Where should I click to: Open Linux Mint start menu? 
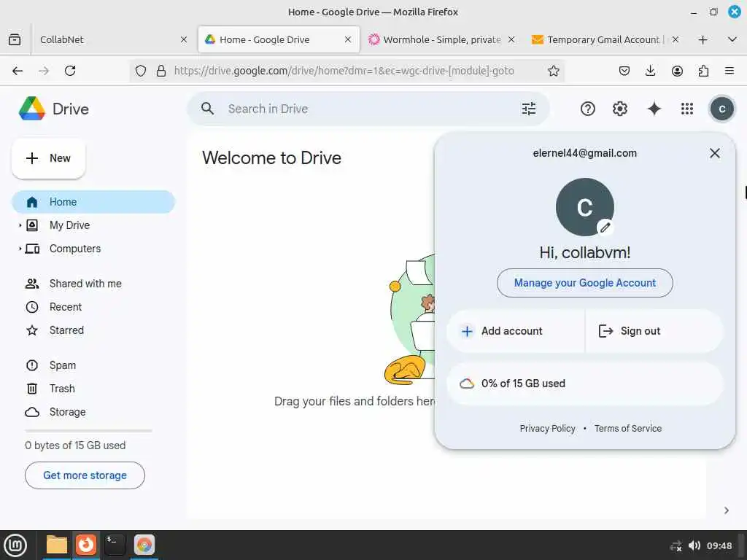(15, 545)
